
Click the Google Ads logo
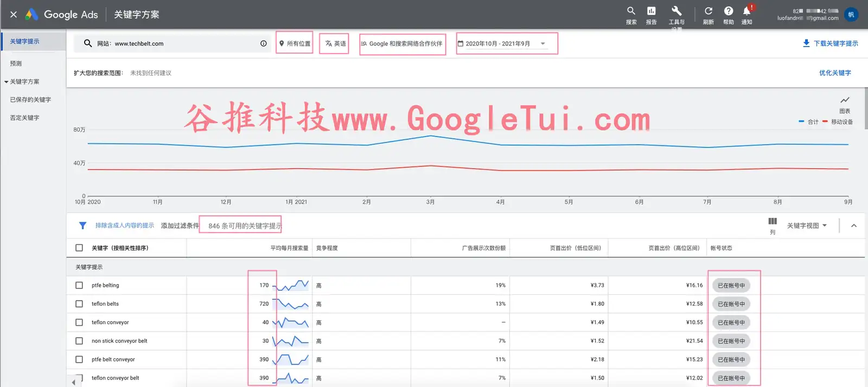click(x=62, y=15)
